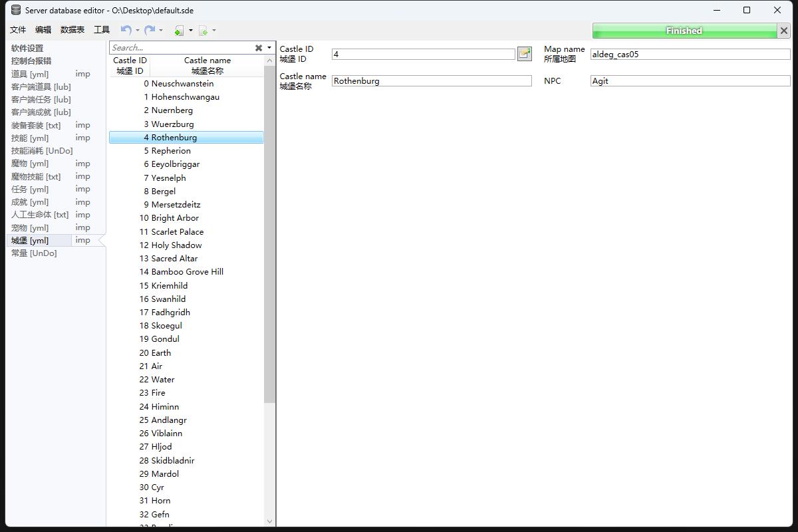798x532 pixels.
Task: Open the backward navigation dropdown arrow
Action: pos(191,31)
